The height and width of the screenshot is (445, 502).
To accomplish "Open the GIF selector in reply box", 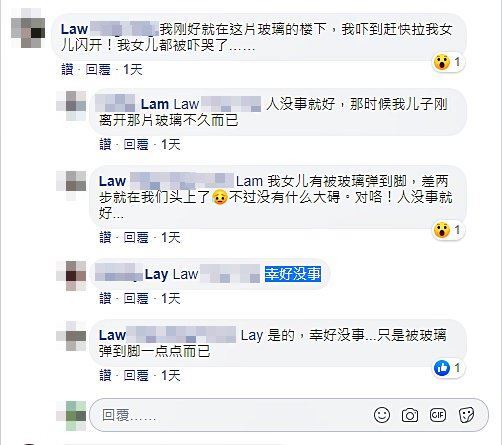I will coord(438,415).
